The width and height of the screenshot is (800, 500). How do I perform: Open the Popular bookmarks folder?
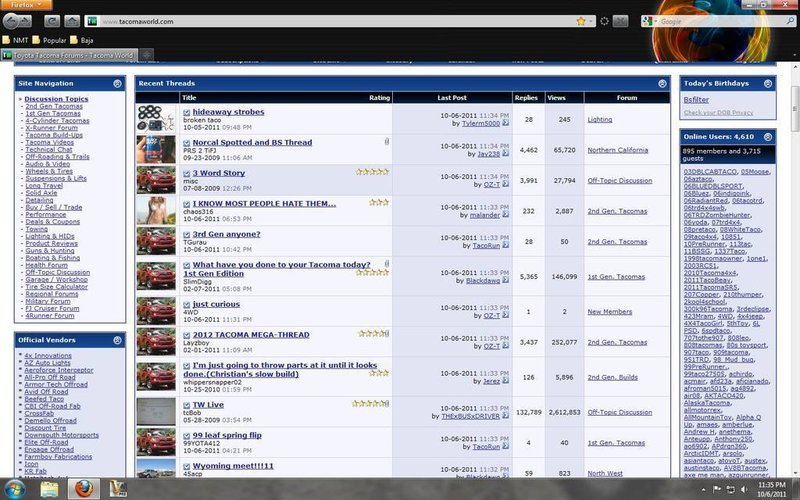[49, 40]
